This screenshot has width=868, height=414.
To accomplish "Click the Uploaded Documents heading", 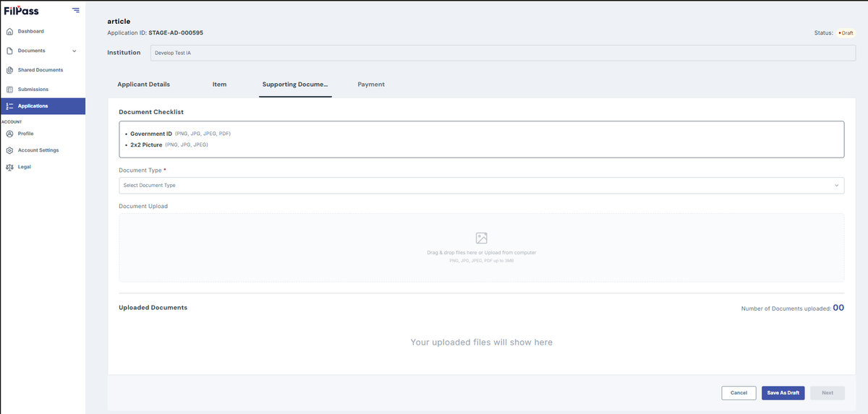I will (153, 308).
